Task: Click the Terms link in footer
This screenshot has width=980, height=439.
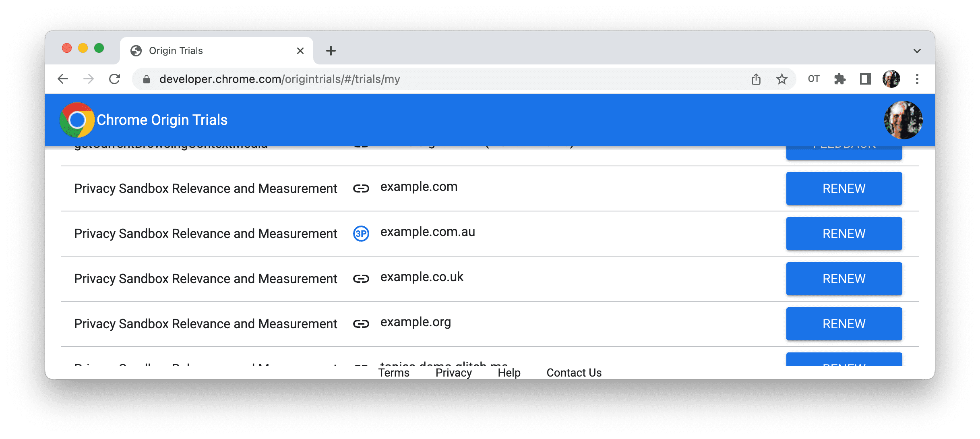Action: 394,371
